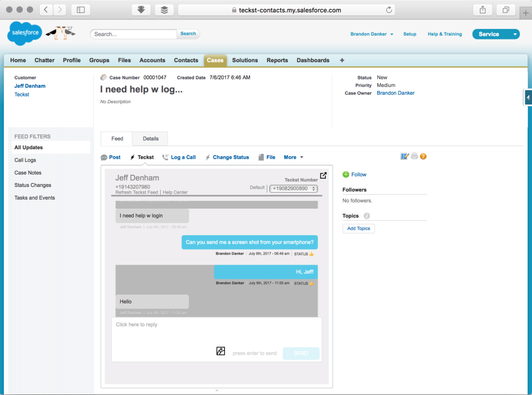Open the Brandon Danker user menu
This screenshot has width=532, height=395.
pyautogui.click(x=371, y=34)
